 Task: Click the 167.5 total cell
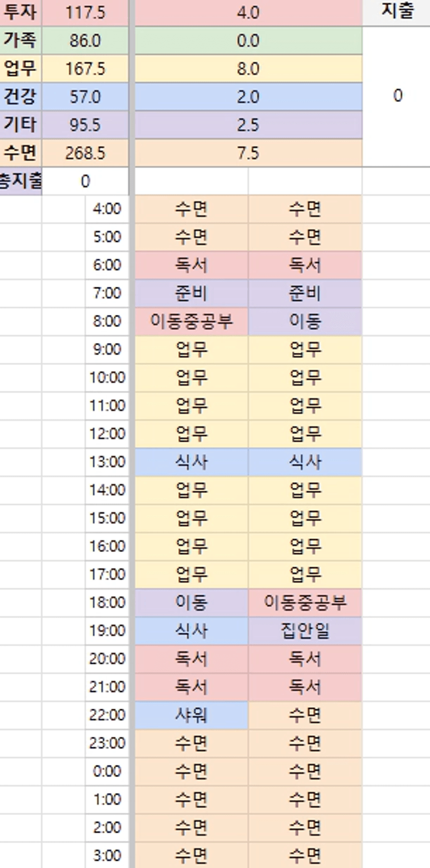(85, 69)
